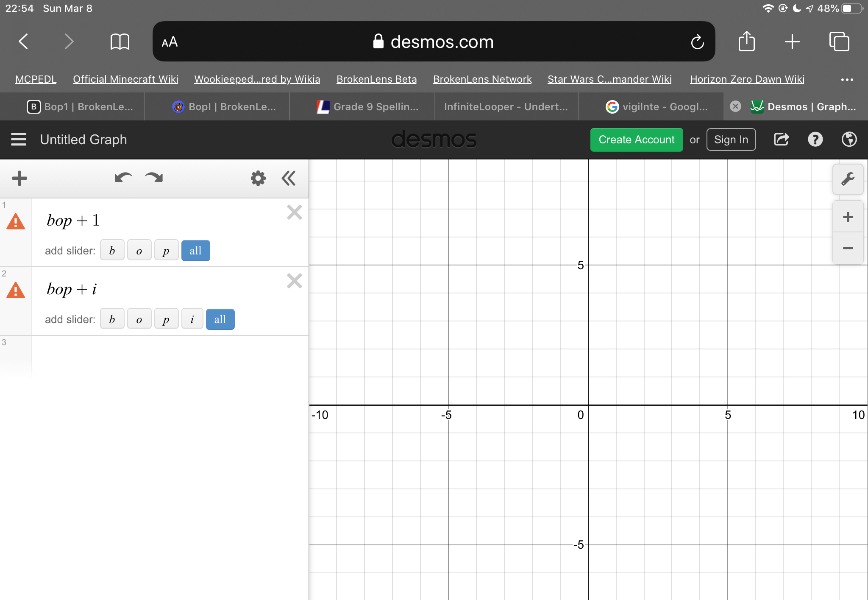Viewport: 868px width, 600px height.
Task: Open Horizon Zero Dawn Wiki bookmark
Action: (x=747, y=79)
